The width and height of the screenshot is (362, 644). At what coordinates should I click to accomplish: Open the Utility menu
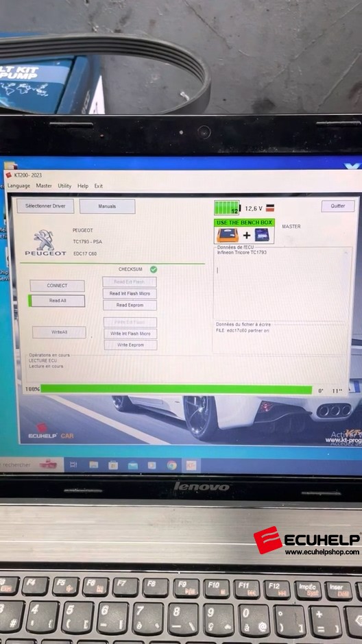64,186
